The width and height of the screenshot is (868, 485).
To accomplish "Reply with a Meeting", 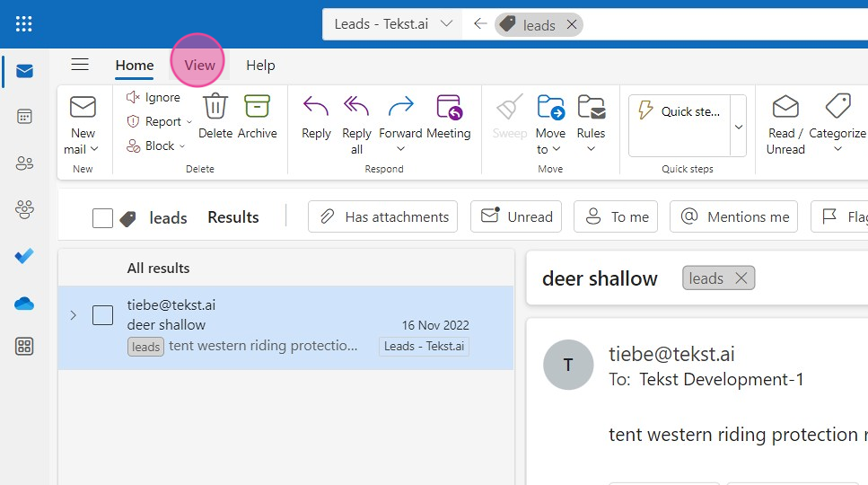I will pyautogui.click(x=449, y=117).
